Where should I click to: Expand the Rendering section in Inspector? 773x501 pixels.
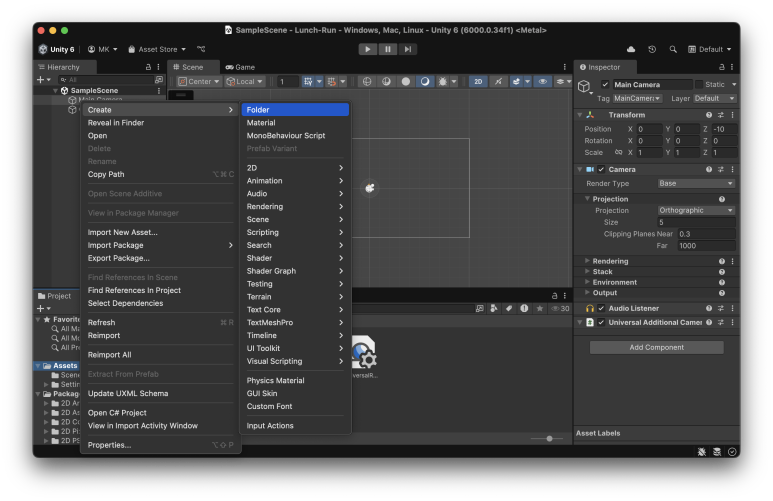pyautogui.click(x=587, y=261)
